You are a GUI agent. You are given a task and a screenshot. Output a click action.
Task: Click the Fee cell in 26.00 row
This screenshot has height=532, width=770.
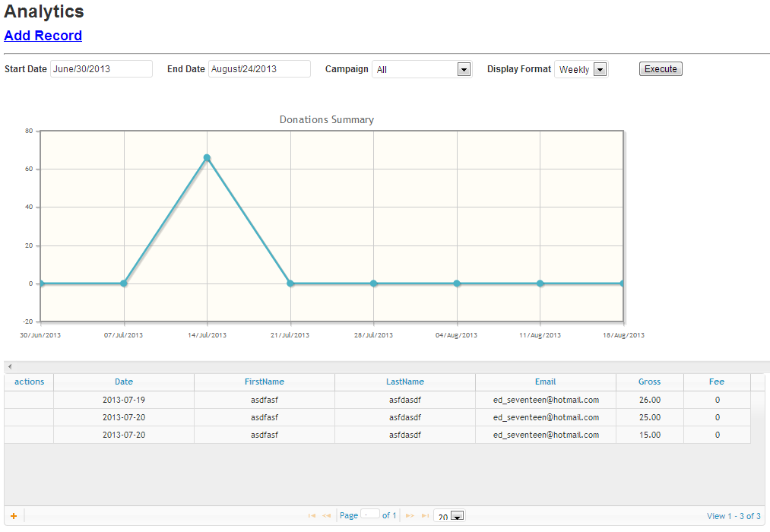pos(718,400)
